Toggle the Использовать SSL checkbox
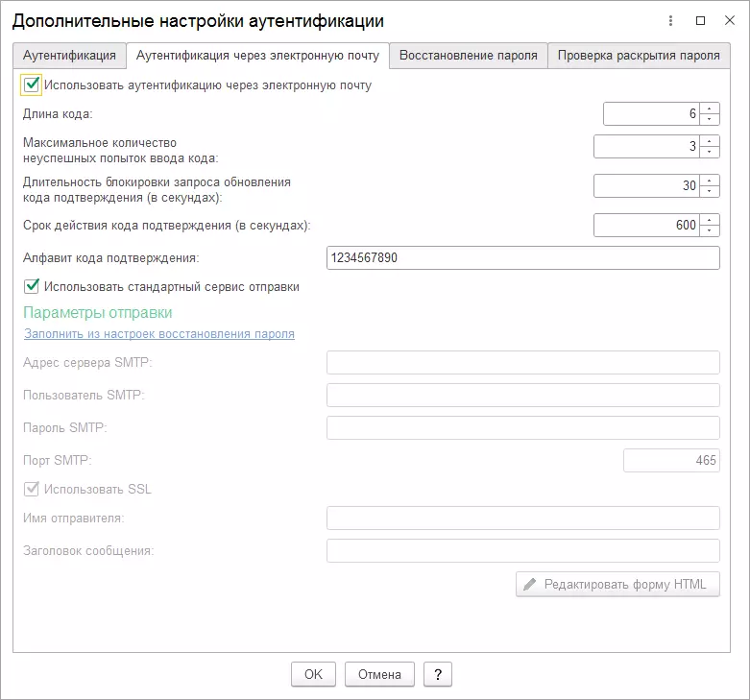Screen dimensions: 750x700 click(x=31, y=489)
